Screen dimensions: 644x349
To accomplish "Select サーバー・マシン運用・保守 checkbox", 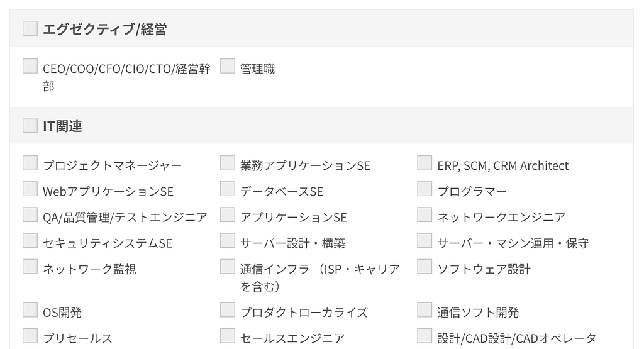I will click(425, 241).
